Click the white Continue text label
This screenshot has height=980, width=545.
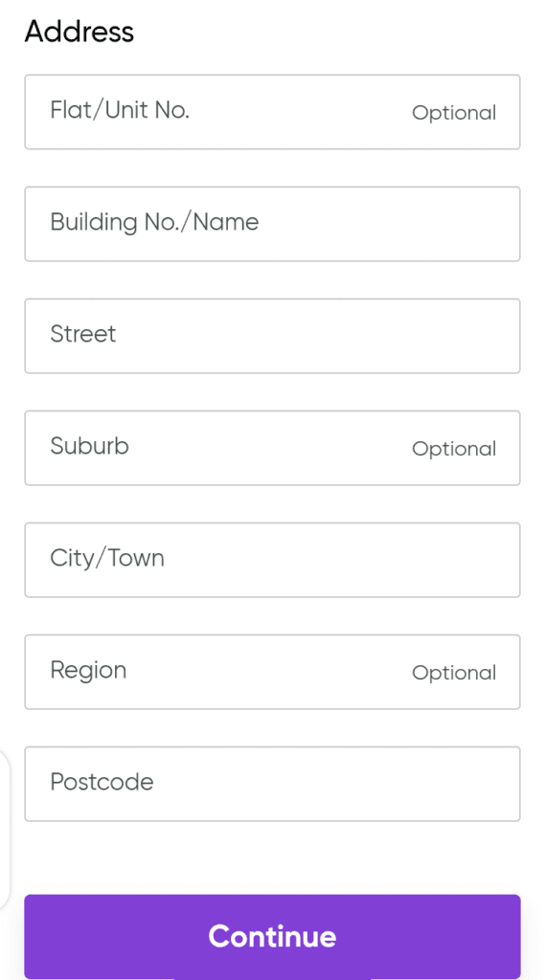point(272,936)
